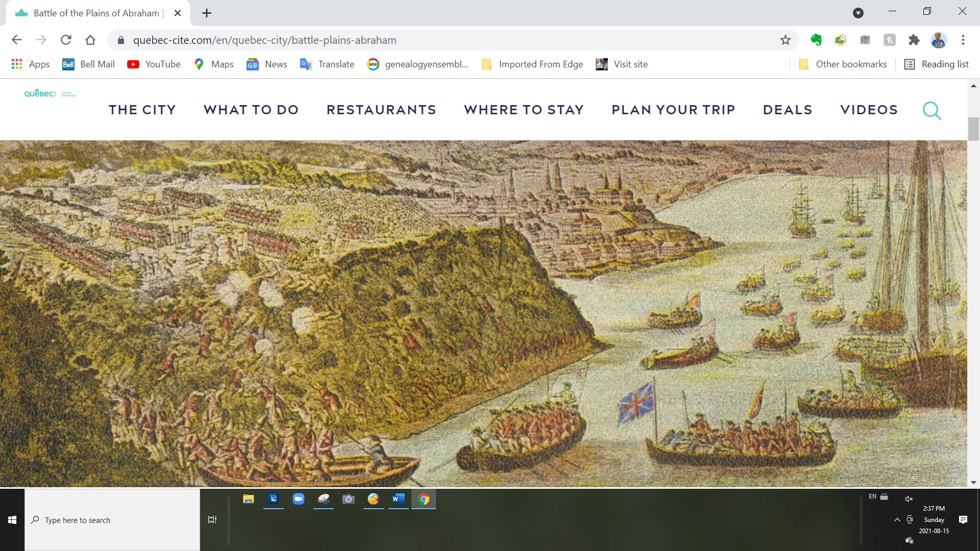Screen dimensions: 980x551
Task: Expand the Other bookmarks folder
Action: (x=843, y=64)
